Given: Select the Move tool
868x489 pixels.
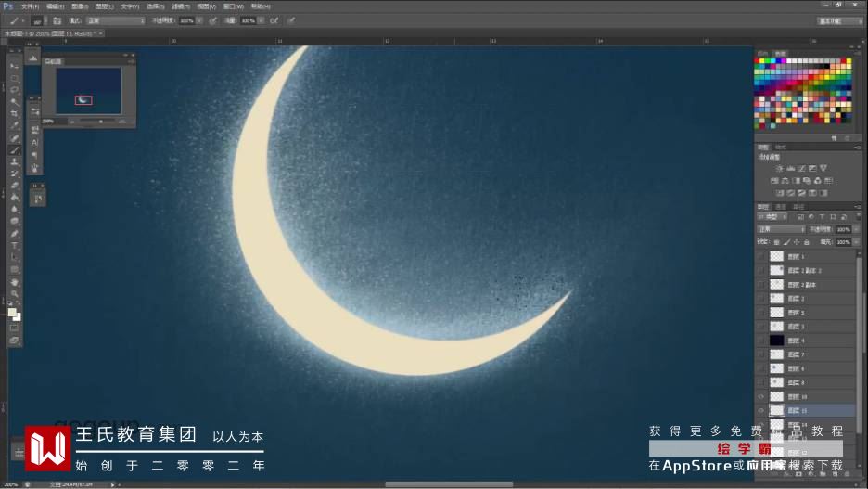Looking at the screenshot, I should point(15,66).
